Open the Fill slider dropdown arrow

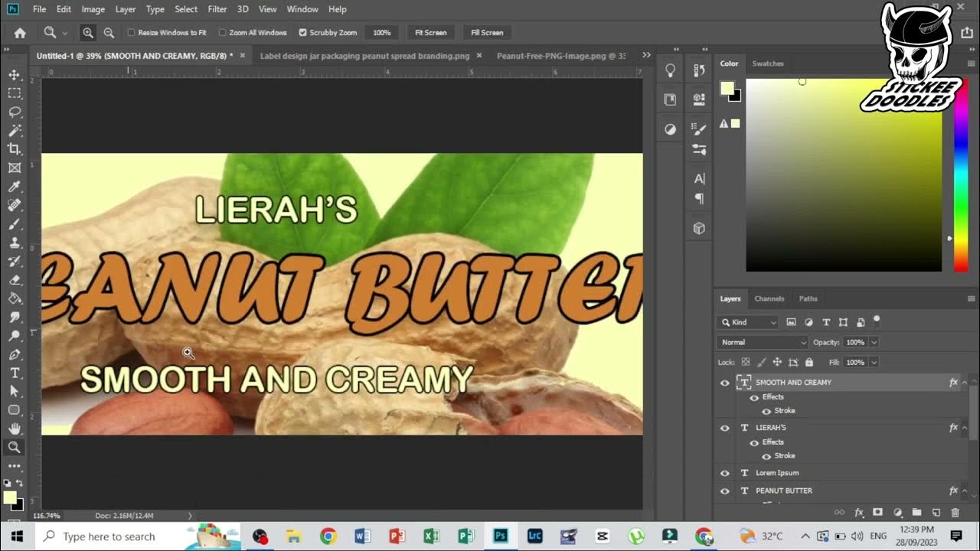[874, 362]
